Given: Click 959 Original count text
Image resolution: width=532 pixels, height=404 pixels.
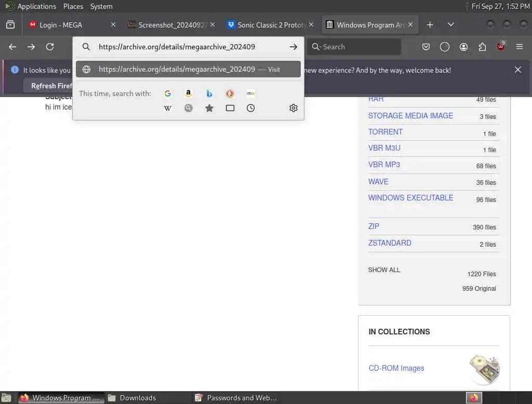Looking at the screenshot, I should [x=479, y=289].
